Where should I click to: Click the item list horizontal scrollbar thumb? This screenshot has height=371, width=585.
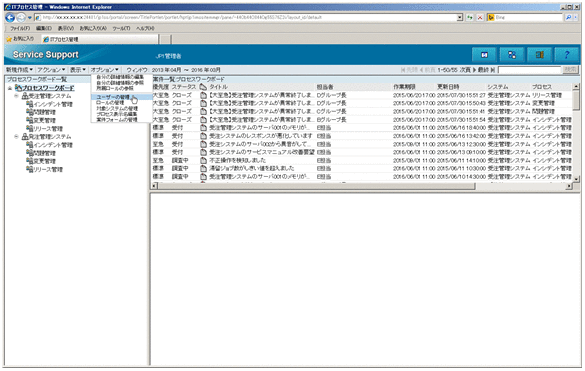(x=316, y=186)
